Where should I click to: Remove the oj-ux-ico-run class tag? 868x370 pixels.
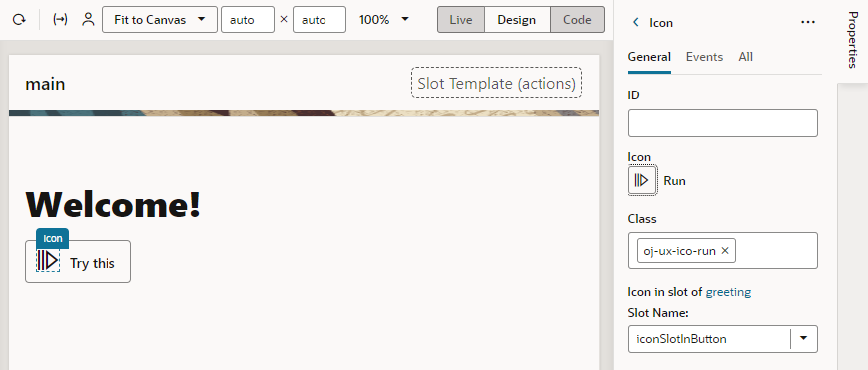724,251
